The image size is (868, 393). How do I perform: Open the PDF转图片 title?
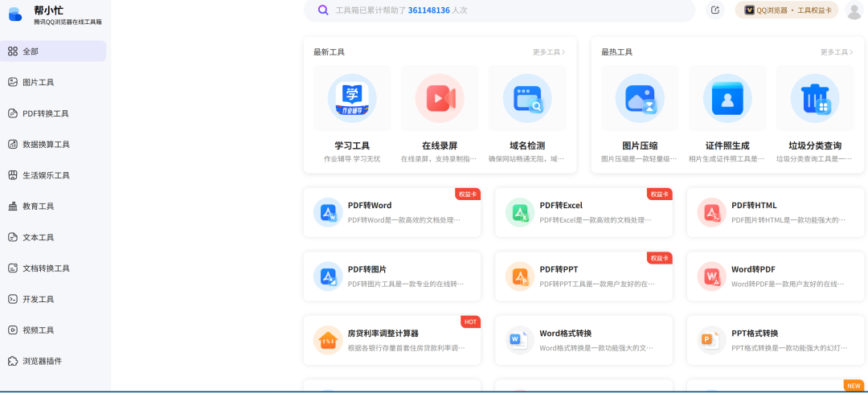367,269
